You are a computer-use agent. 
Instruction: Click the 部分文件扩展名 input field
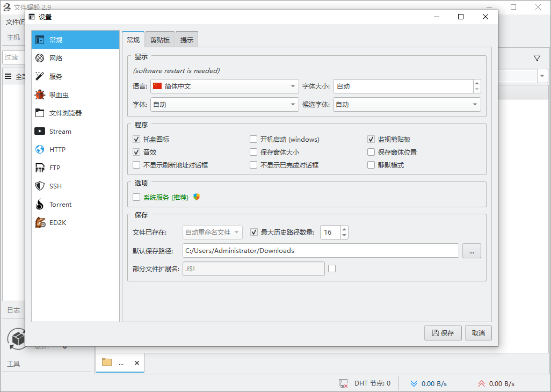[253, 268]
